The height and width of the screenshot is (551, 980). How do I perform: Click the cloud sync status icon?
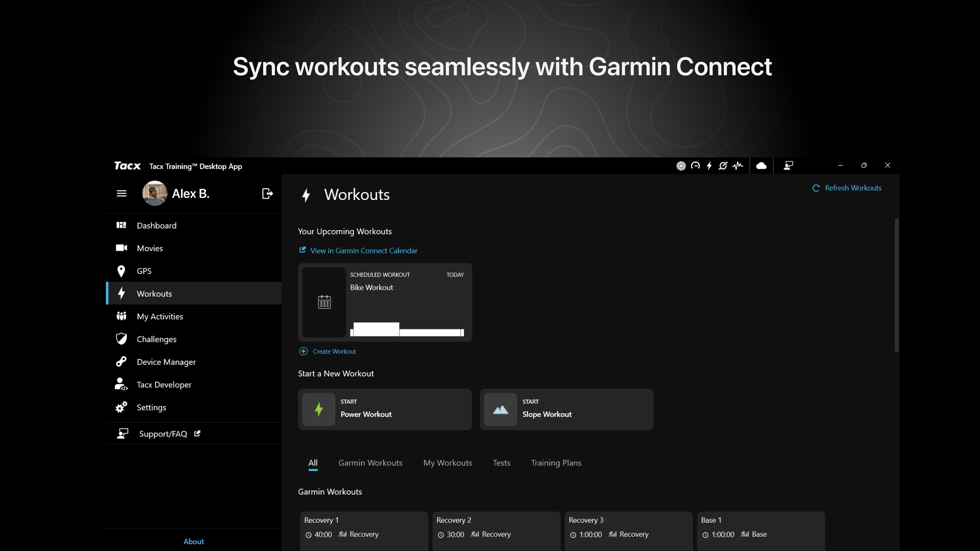[x=761, y=165]
